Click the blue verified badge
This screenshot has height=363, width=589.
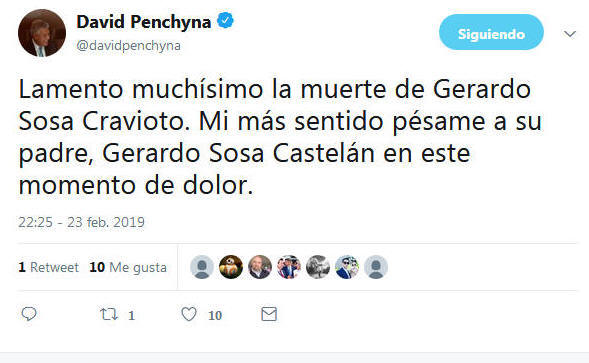pyautogui.click(x=225, y=20)
